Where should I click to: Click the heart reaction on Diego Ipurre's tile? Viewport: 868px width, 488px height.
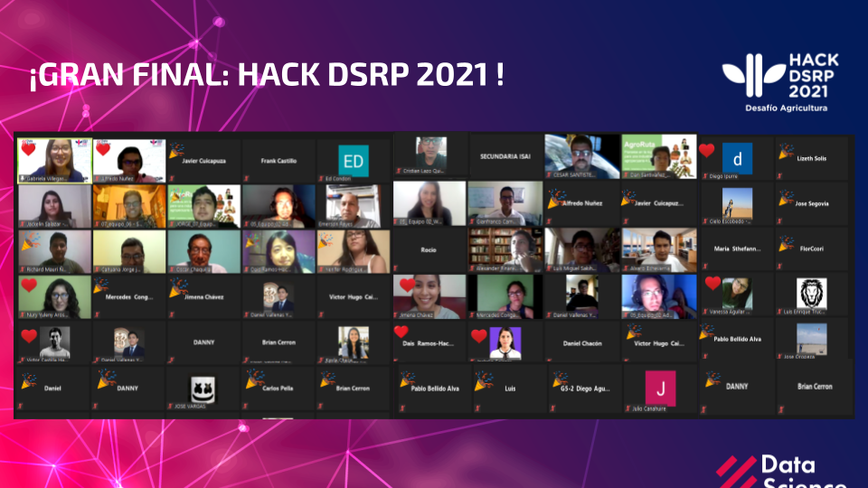(x=706, y=151)
